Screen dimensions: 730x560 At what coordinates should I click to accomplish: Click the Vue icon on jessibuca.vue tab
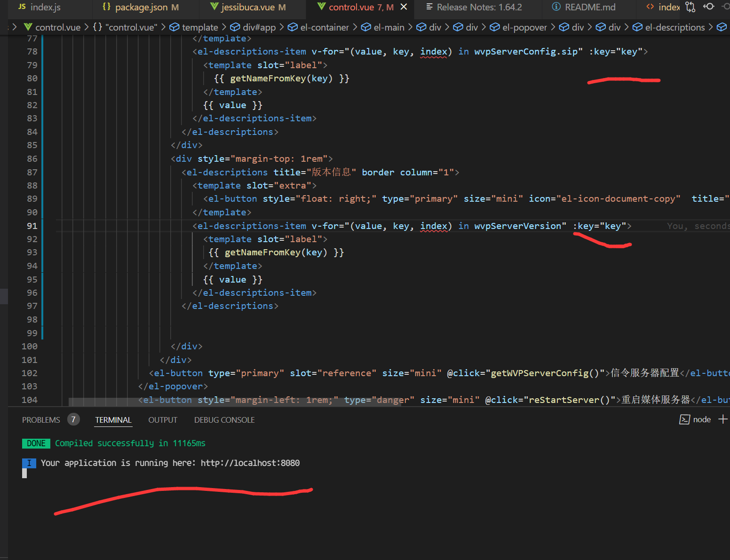click(214, 7)
